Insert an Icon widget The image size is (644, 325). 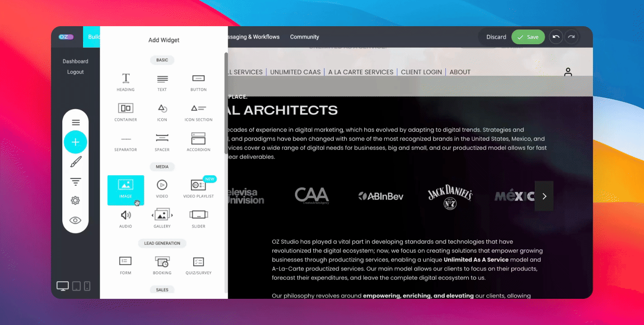click(162, 112)
